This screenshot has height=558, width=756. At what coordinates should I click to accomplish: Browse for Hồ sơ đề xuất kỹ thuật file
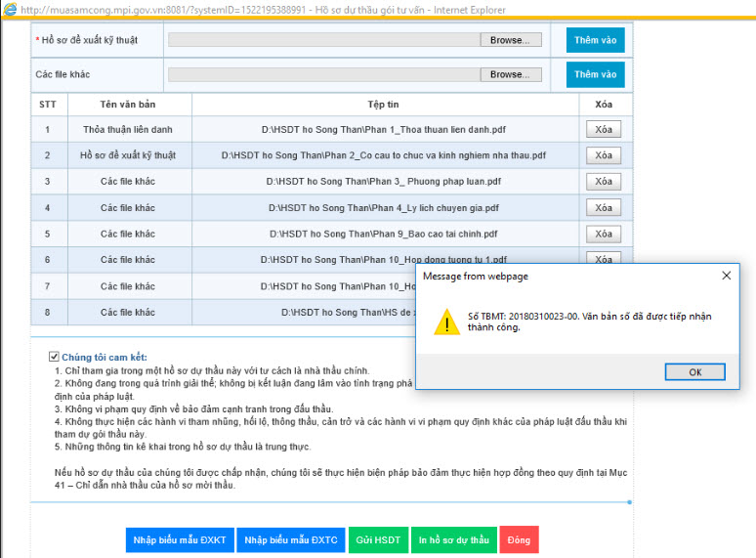click(x=510, y=40)
